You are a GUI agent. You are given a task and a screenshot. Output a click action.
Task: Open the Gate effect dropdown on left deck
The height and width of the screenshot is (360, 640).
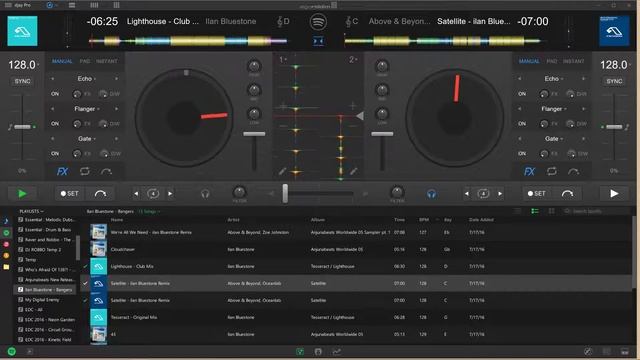86,139
